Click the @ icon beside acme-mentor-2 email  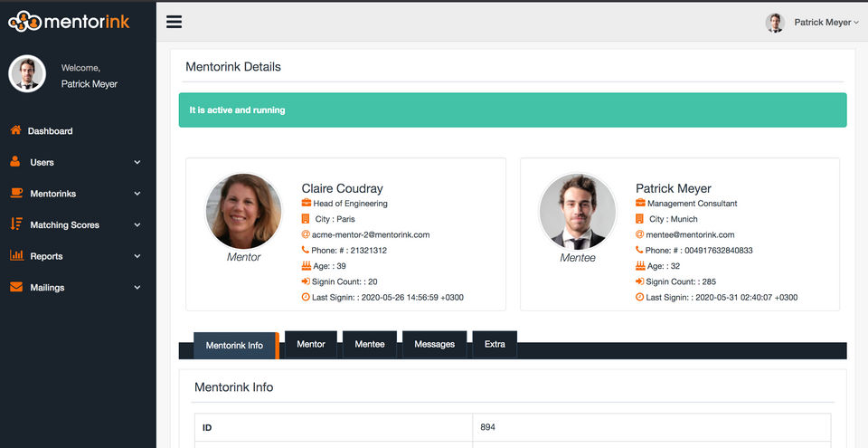point(306,234)
